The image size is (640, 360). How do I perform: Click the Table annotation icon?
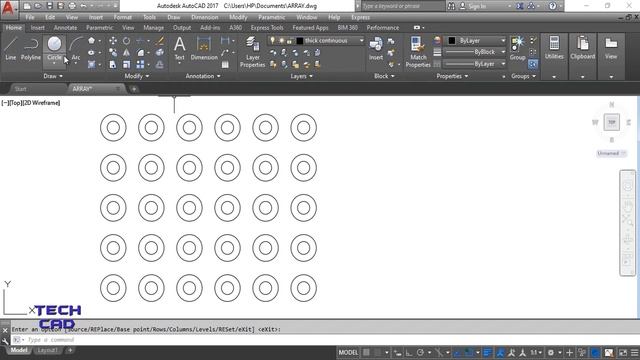click(x=225, y=64)
